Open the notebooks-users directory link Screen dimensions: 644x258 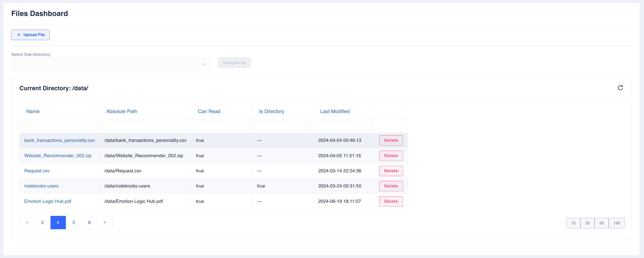click(x=41, y=186)
